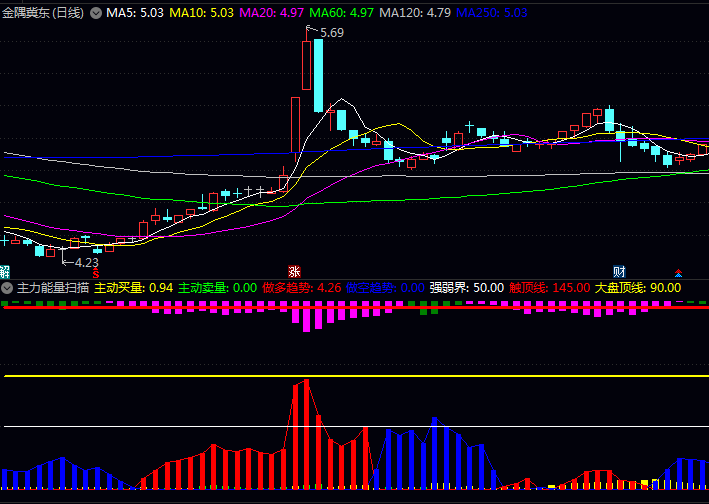Open the 涨 event marker

[x=294, y=272]
